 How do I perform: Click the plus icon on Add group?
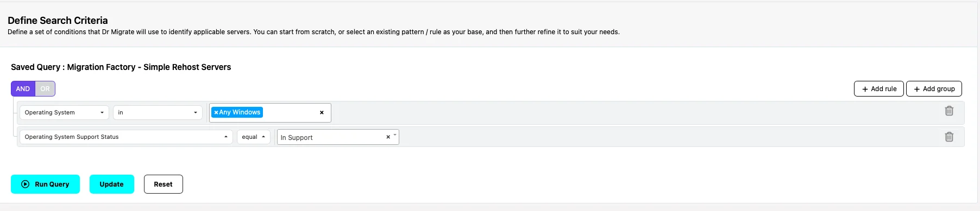[917, 89]
